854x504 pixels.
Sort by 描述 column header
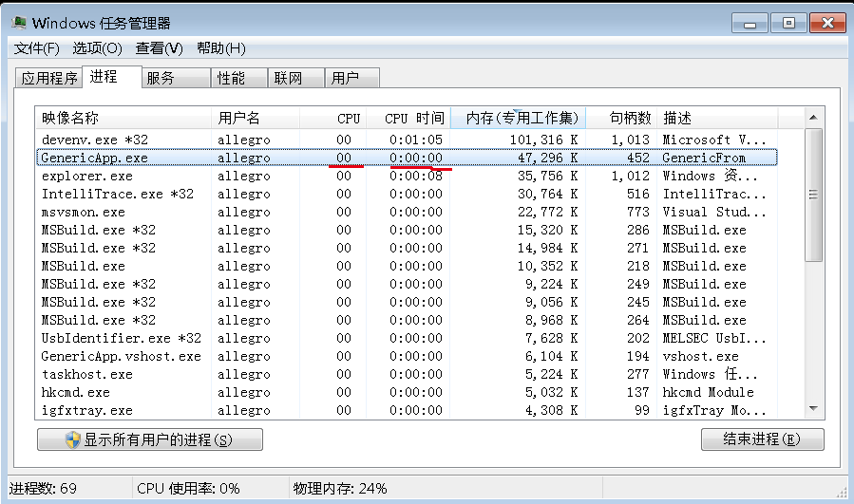pyautogui.click(x=717, y=118)
